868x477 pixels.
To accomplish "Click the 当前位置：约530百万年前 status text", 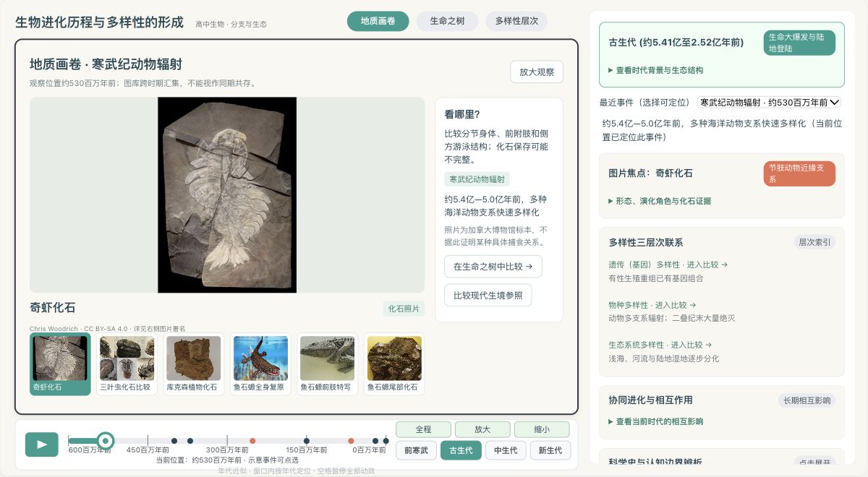I will point(226,460).
